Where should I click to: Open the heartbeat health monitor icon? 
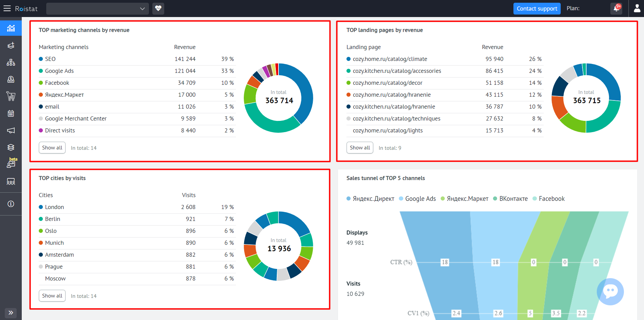(158, 9)
